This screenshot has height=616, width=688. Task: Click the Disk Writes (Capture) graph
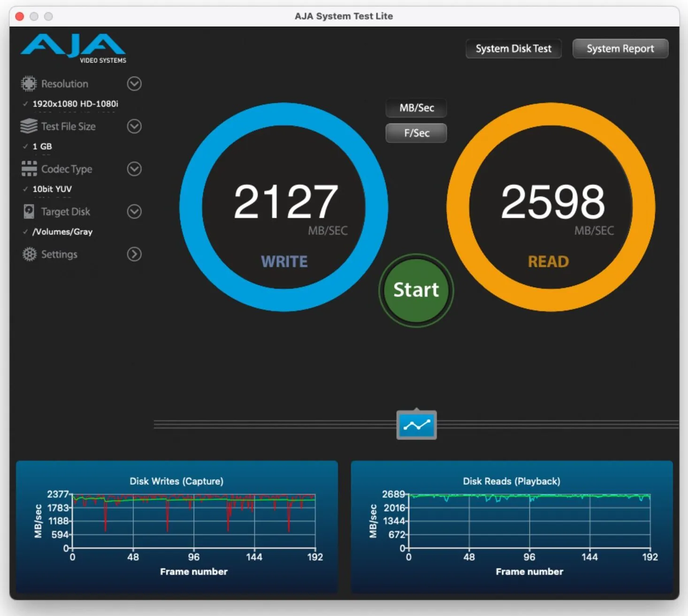(177, 527)
